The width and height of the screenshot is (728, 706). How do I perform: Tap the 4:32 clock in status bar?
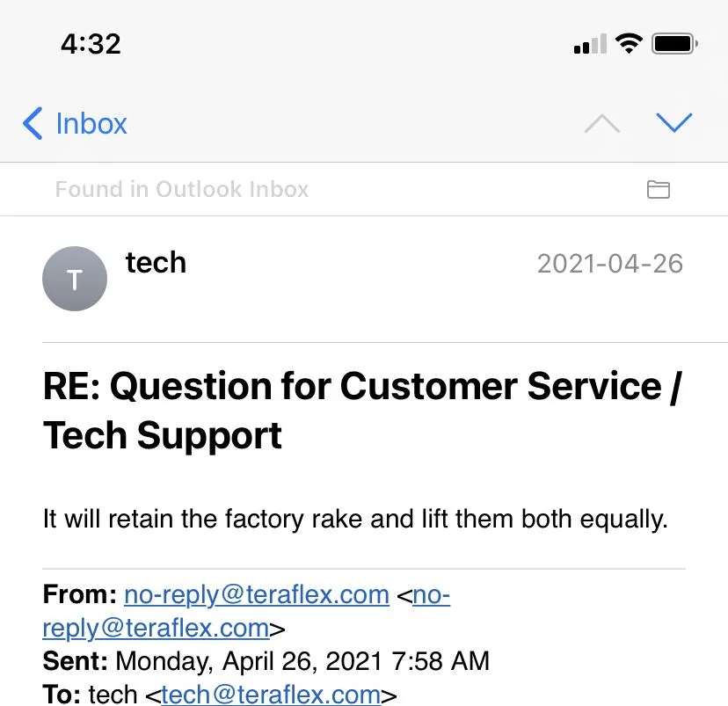[91, 44]
